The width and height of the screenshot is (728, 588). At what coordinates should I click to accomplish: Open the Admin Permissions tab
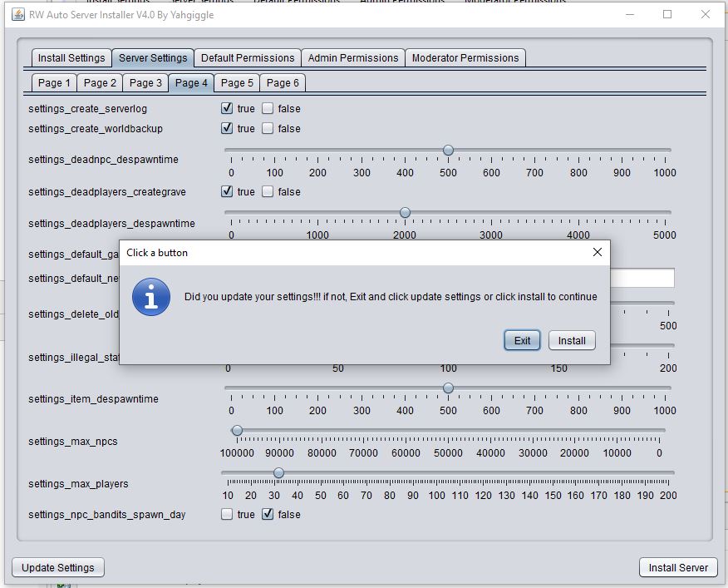(x=353, y=58)
